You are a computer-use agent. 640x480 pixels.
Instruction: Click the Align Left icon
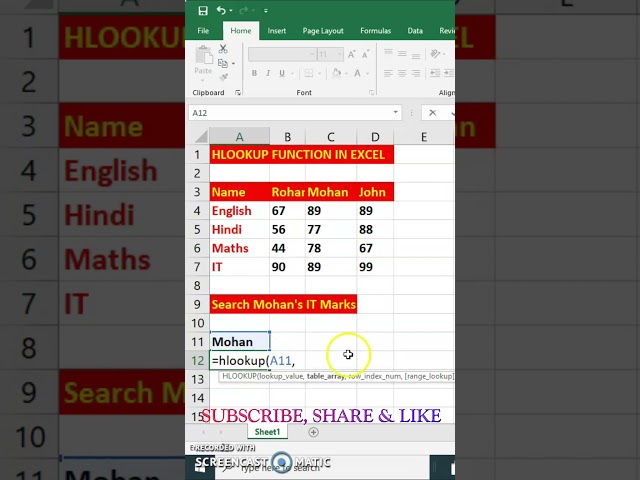click(389, 73)
